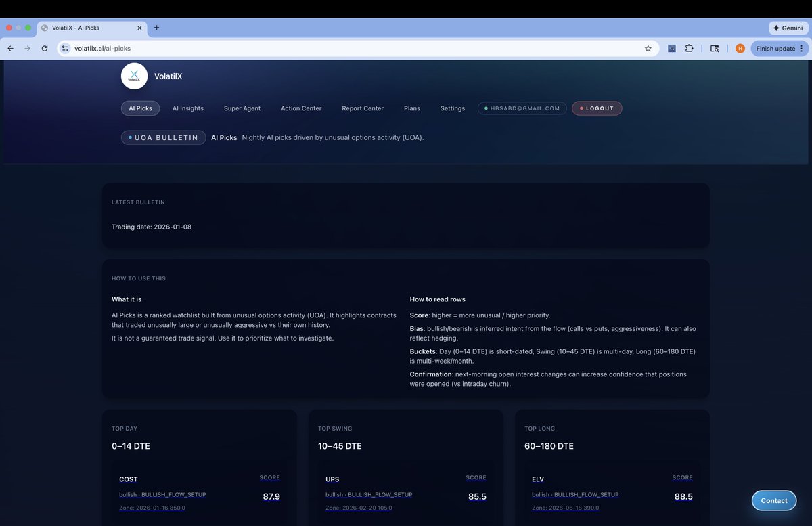
Task: Open the tab search icon in the toolbar
Action: coord(715,49)
